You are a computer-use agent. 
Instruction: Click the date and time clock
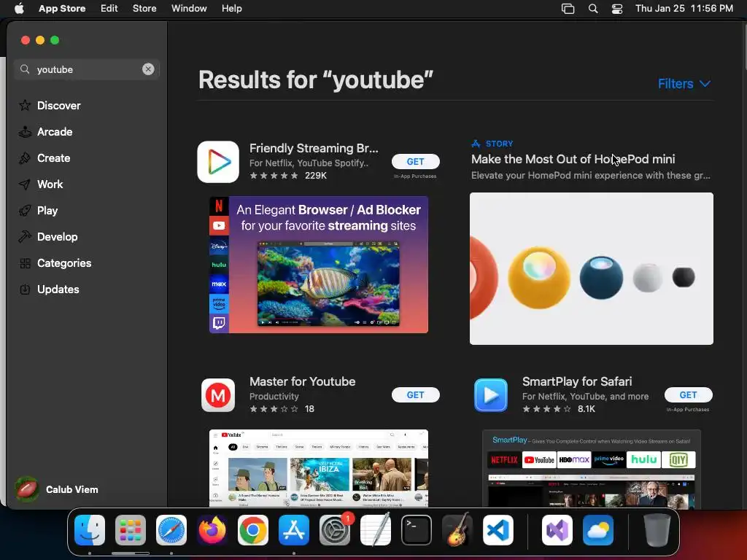[x=684, y=9]
